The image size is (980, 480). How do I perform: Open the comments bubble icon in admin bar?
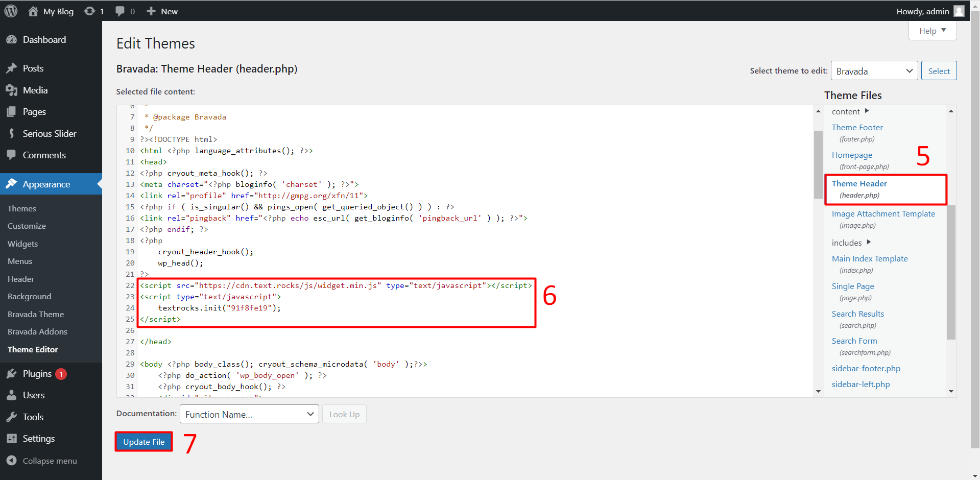click(120, 11)
